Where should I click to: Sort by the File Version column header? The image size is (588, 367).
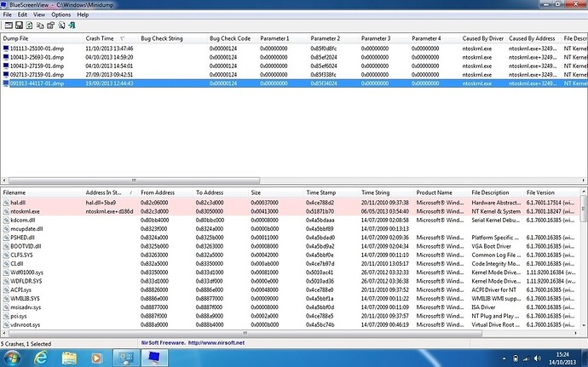(551, 192)
